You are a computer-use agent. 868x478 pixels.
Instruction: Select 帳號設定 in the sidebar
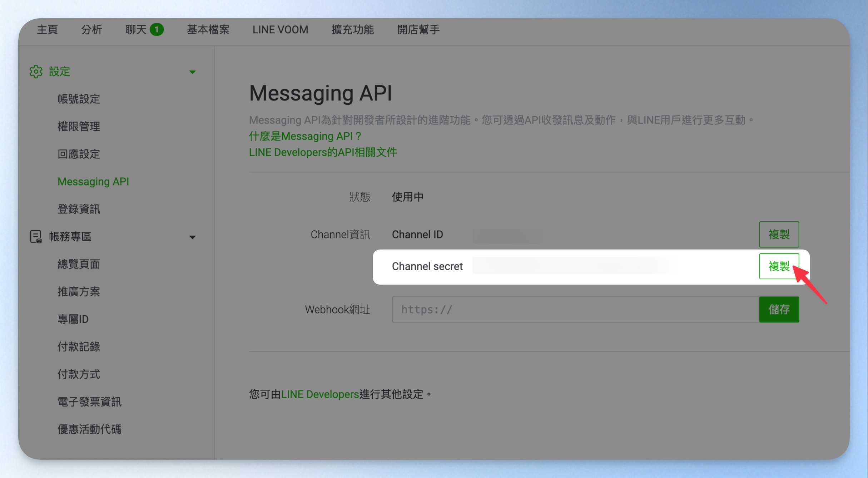coord(79,99)
